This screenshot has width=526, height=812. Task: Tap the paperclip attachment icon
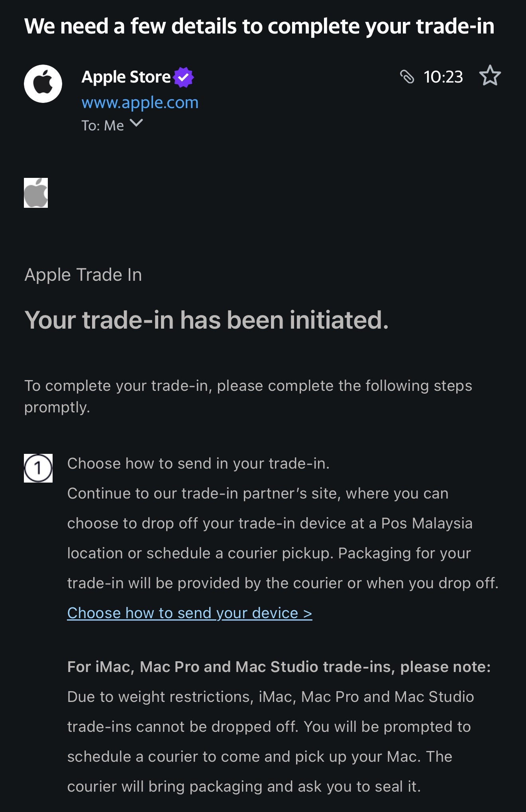click(x=407, y=77)
